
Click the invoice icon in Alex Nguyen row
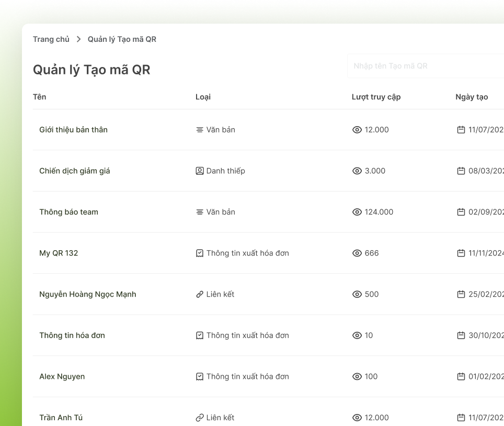point(200,377)
